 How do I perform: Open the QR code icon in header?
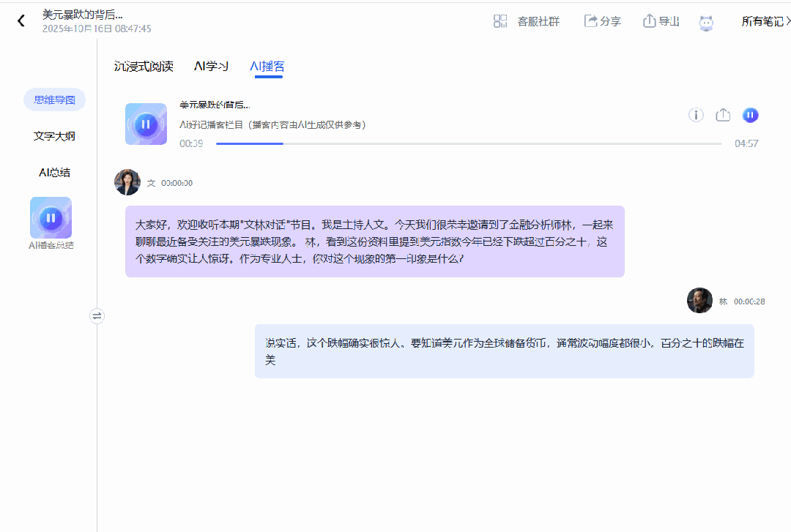click(500, 21)
